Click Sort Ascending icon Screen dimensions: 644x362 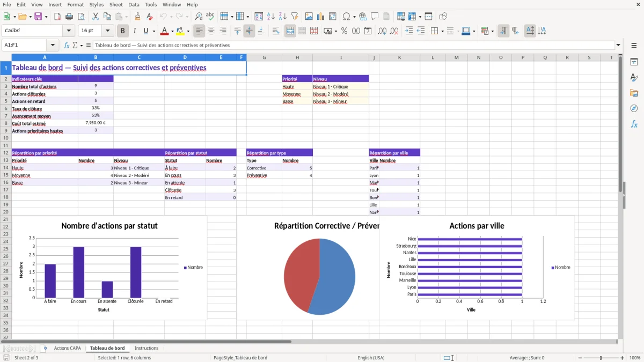(x=270, y=17)
